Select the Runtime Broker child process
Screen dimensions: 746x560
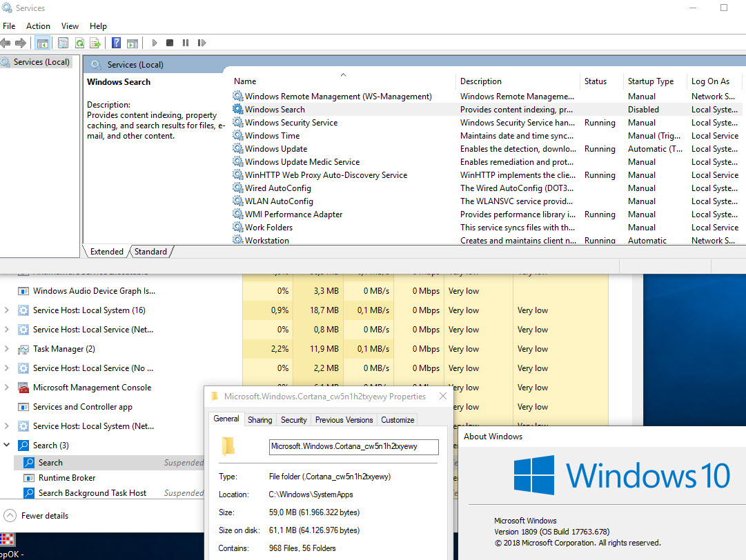[x=67, y=478]
